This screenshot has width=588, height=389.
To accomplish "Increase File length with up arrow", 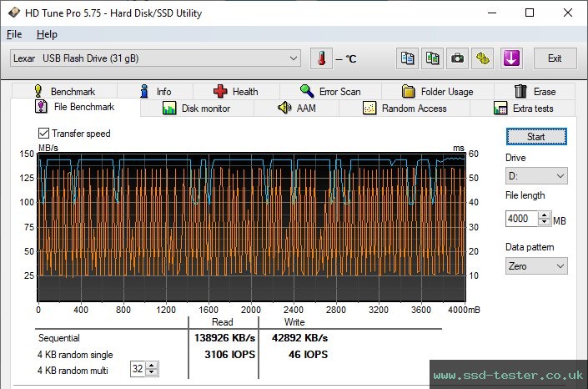I will click(x=544, y=215).
